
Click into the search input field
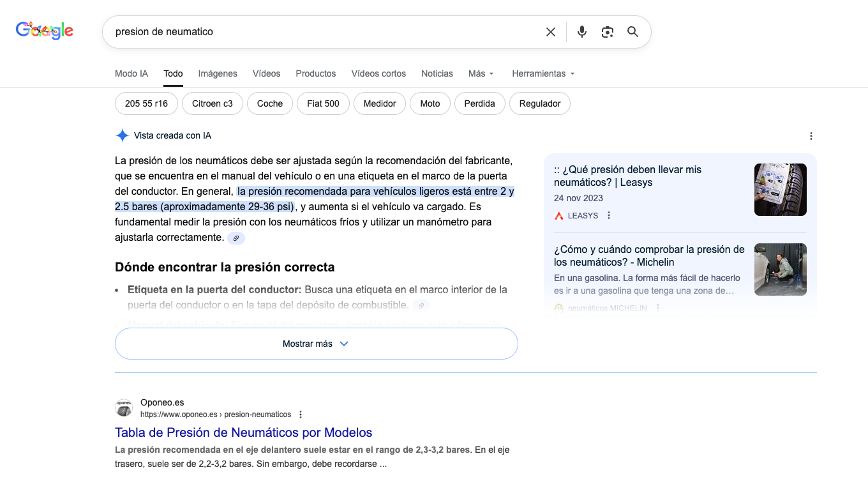(319, 32)
